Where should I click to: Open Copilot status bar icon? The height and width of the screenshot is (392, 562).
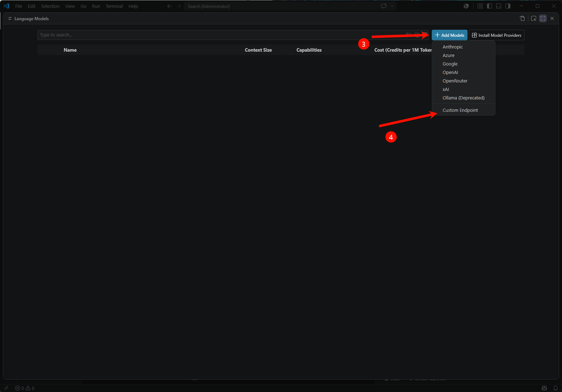point(544,388)
